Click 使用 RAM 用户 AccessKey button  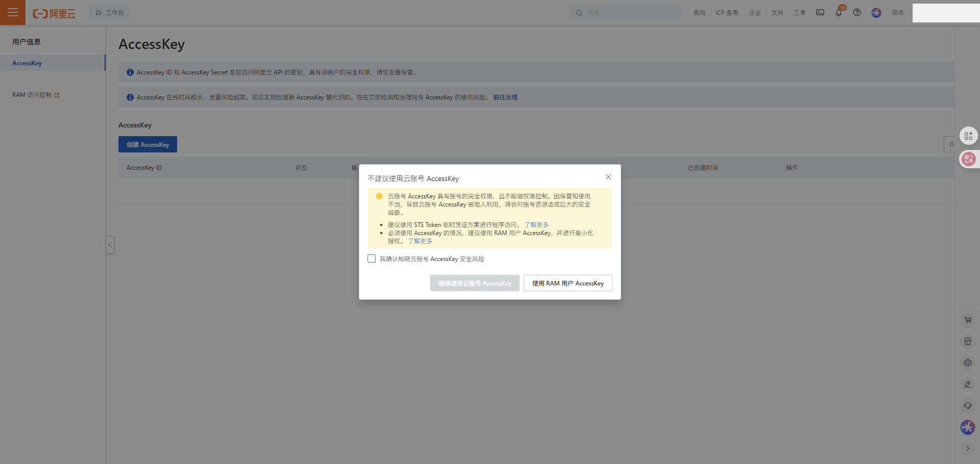[568, 283]
